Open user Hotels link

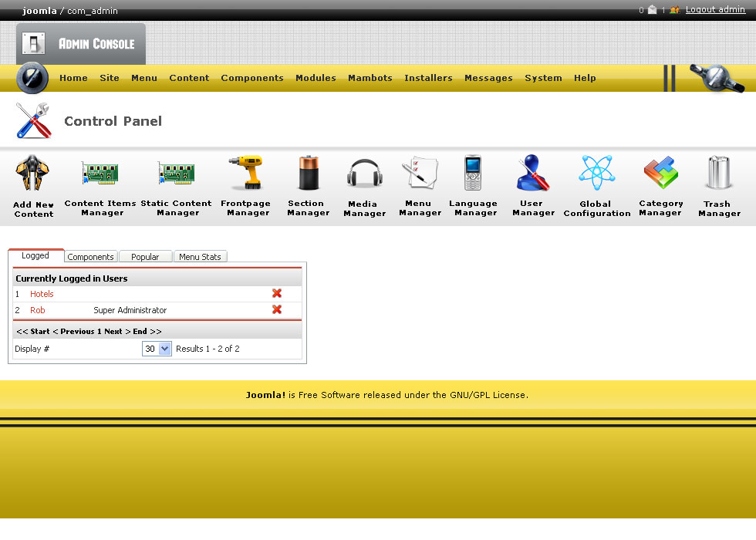[x=42, y=294]
